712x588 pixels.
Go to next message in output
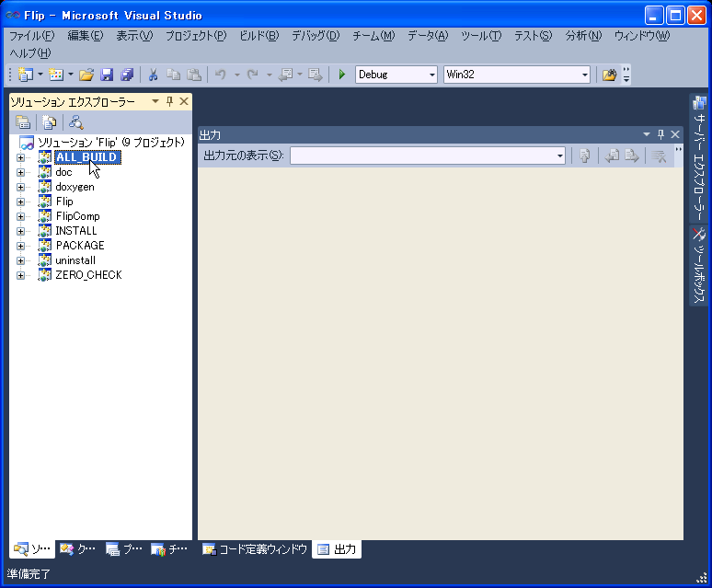click(632, 156)
